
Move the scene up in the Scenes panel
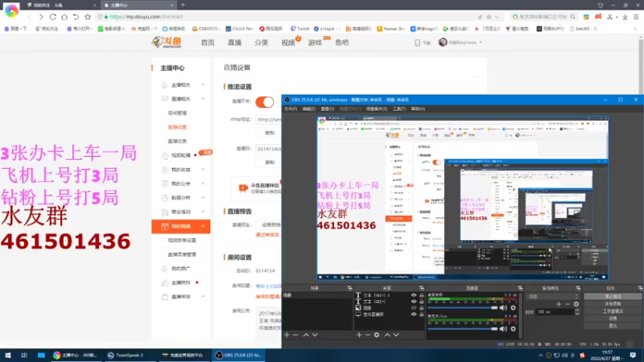[306, 335]
